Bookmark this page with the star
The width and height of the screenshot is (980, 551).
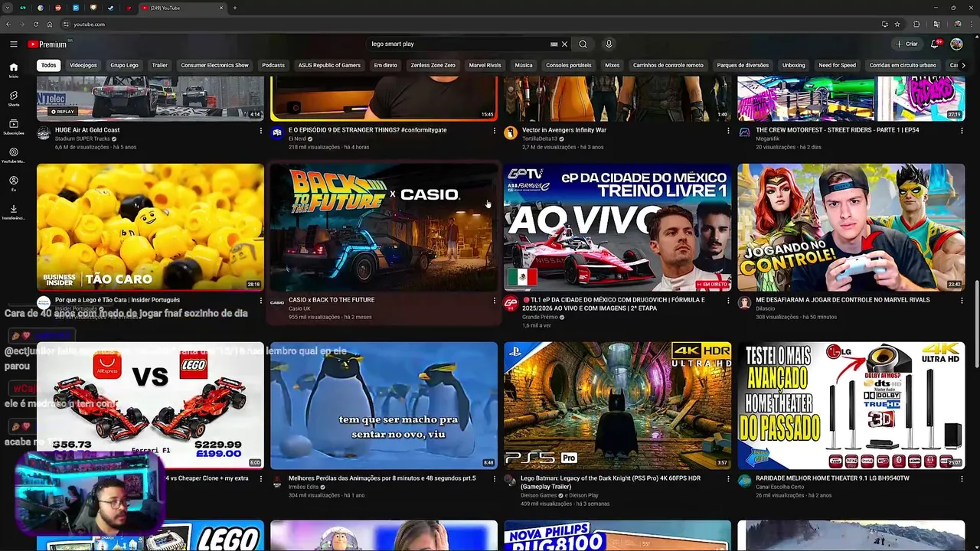tap(897, 24)
